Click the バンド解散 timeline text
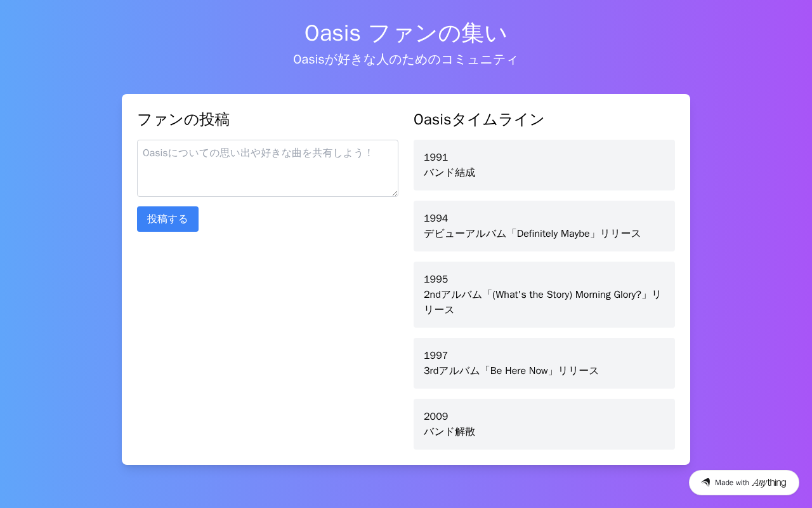 (449, 432)
